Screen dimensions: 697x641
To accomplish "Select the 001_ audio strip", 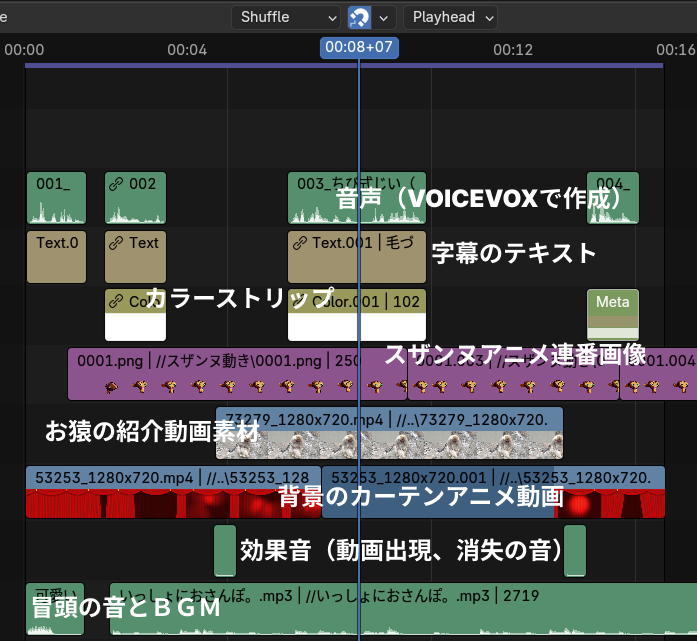I will (x=56, y=198).
